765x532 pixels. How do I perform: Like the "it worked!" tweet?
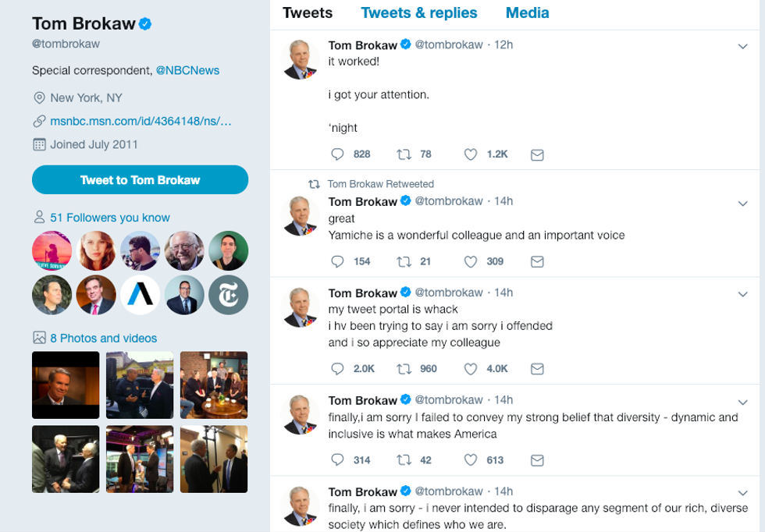[x=471, y=154]
